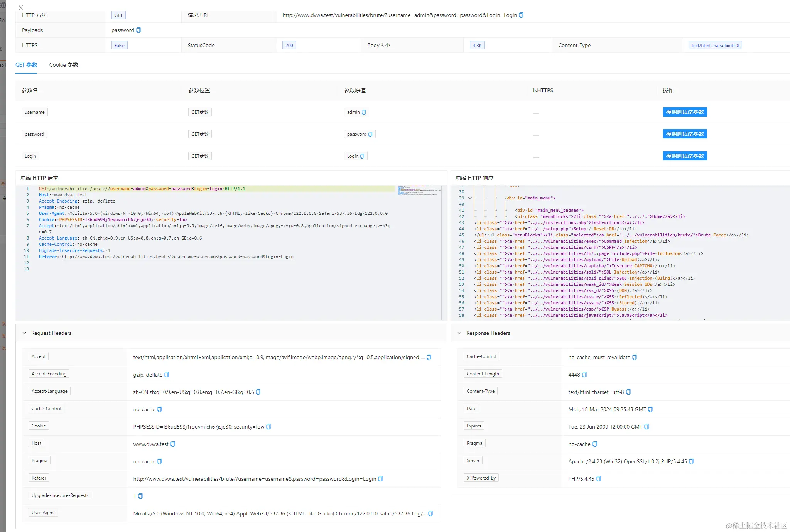Copy the Server response header value

pos(691,461)
